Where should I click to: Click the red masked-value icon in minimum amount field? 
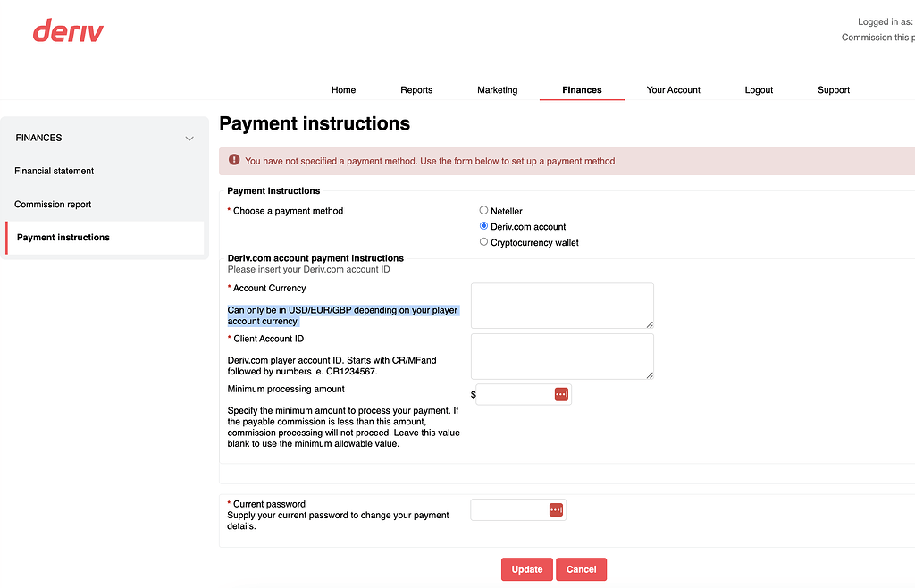560,394
